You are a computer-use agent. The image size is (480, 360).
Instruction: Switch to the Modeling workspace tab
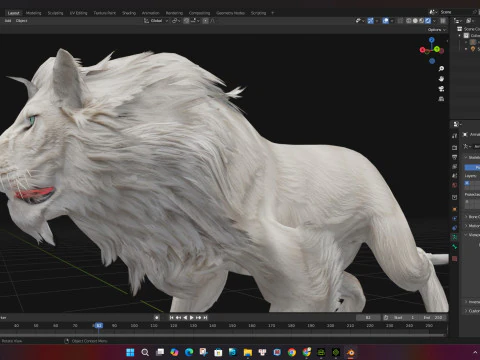click(33, 13)
